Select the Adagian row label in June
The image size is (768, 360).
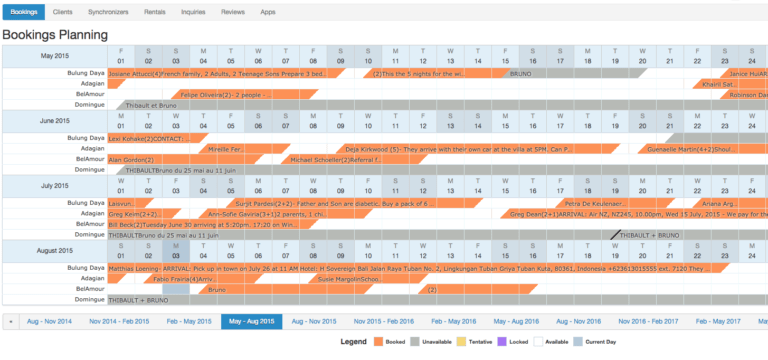click(93, 148)
